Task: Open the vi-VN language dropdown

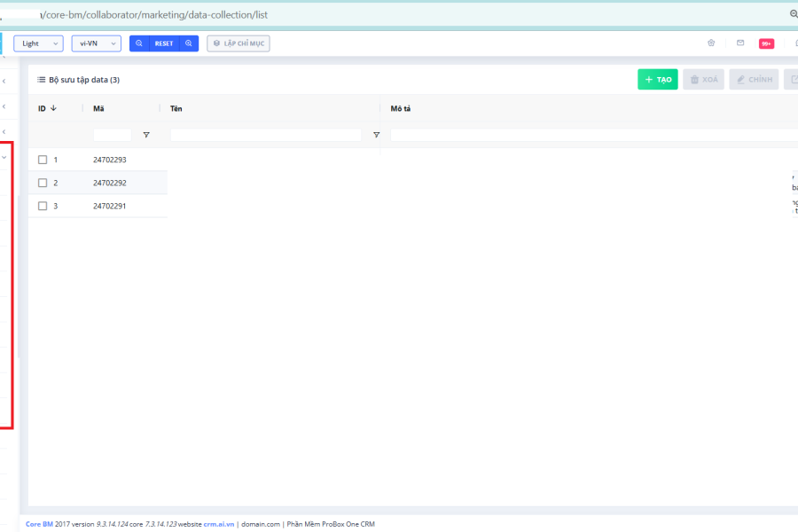Action: coord(96,43)
